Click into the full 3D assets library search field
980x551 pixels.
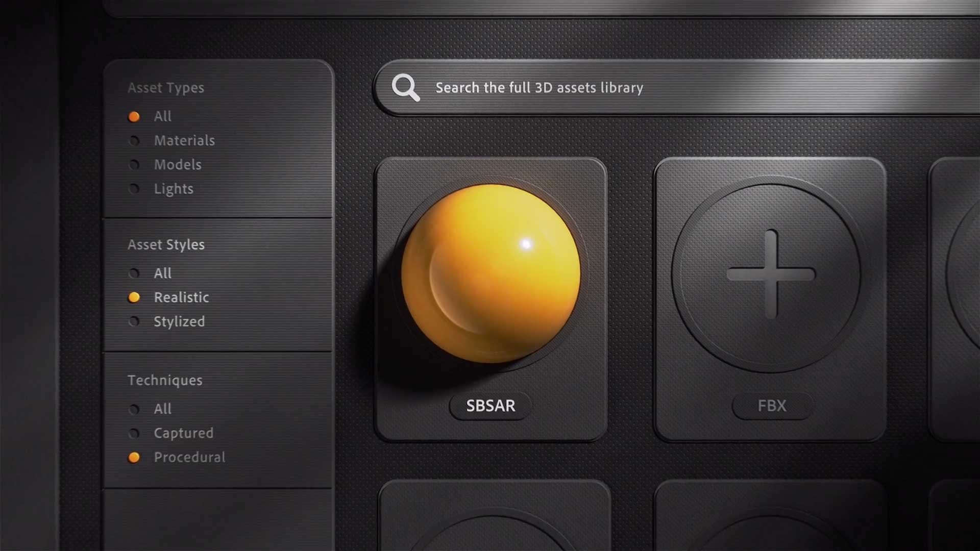click(673, 87)
